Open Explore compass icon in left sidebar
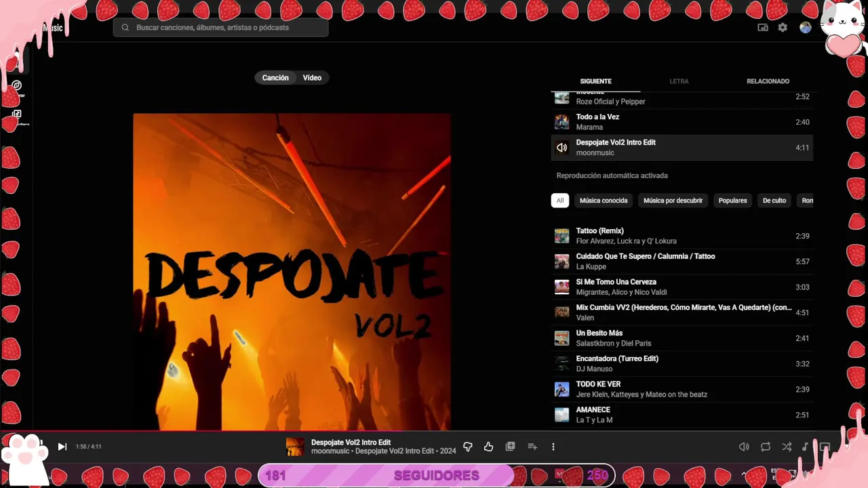Screen dimensions: 868x488 click(x=17, y=85)
